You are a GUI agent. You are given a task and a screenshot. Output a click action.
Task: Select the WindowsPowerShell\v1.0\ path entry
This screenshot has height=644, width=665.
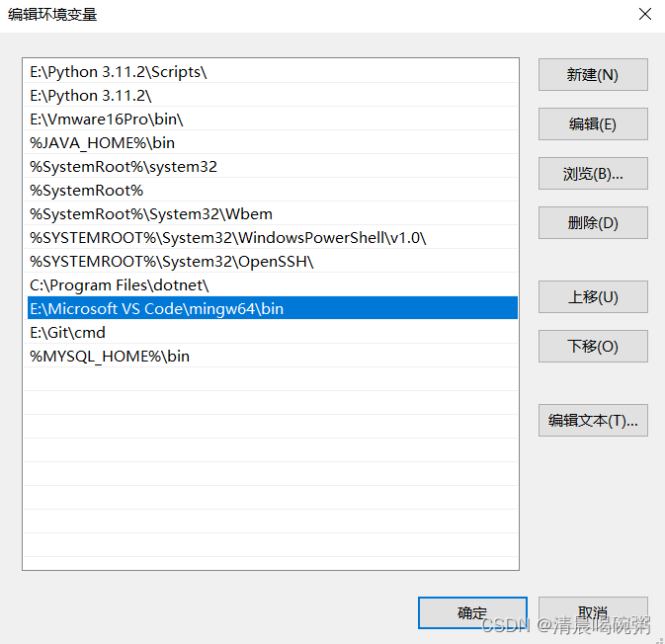pos(273,238)
